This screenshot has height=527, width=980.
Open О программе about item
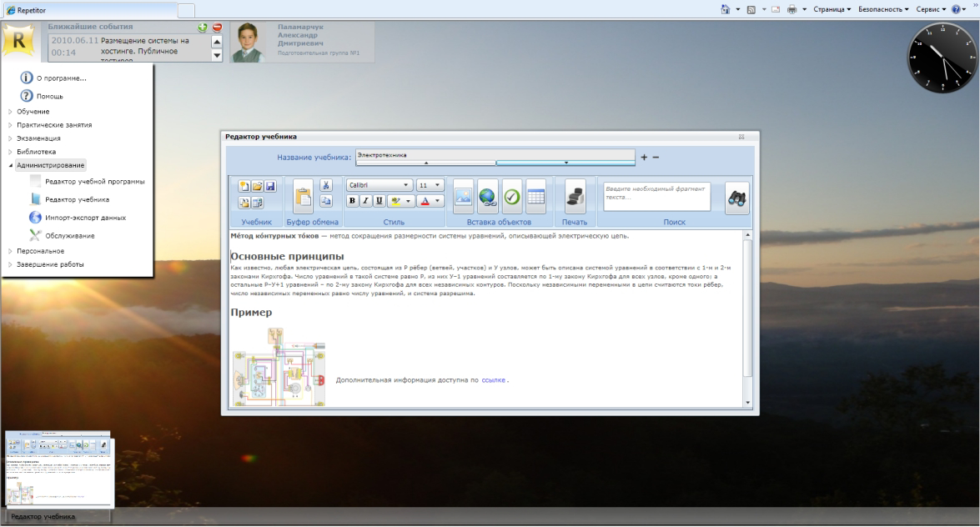[53, 78]
